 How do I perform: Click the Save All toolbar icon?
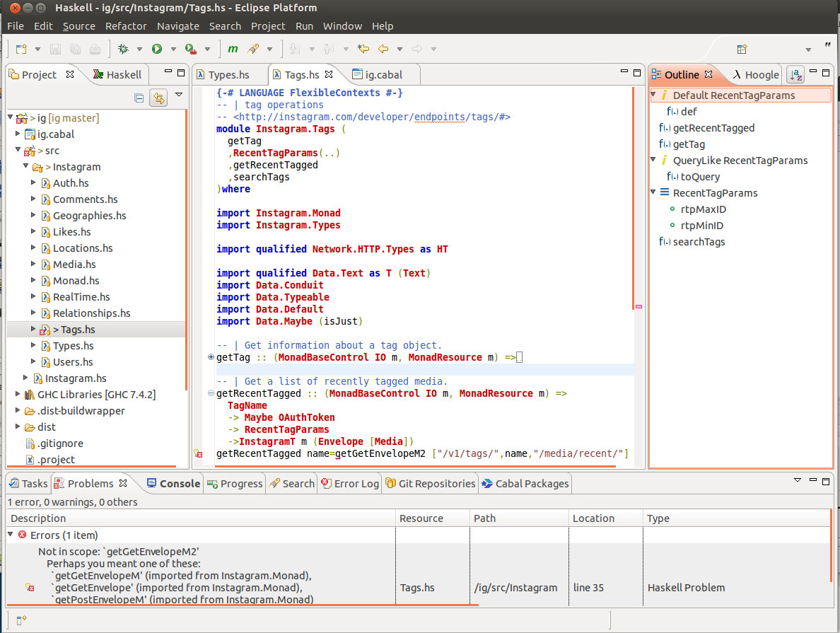[x=75, y=50]
